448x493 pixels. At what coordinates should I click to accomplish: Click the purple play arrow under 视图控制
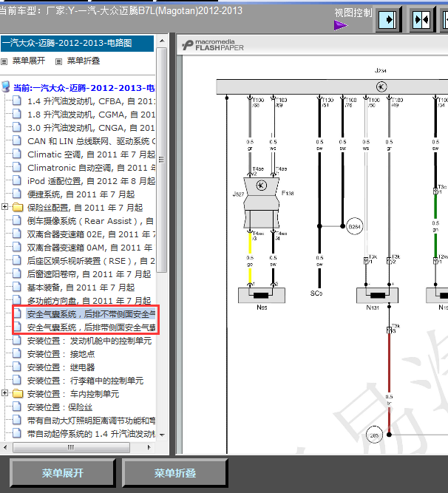click(341, 25)
